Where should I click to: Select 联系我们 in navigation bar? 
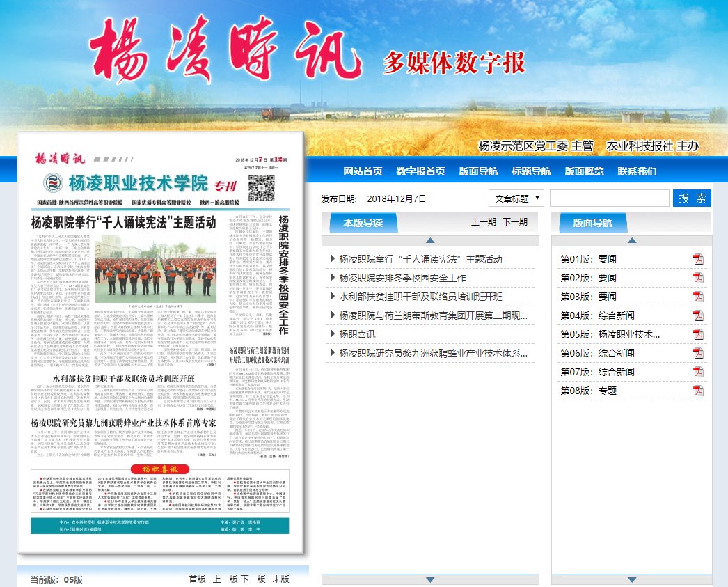coord(637,171)
